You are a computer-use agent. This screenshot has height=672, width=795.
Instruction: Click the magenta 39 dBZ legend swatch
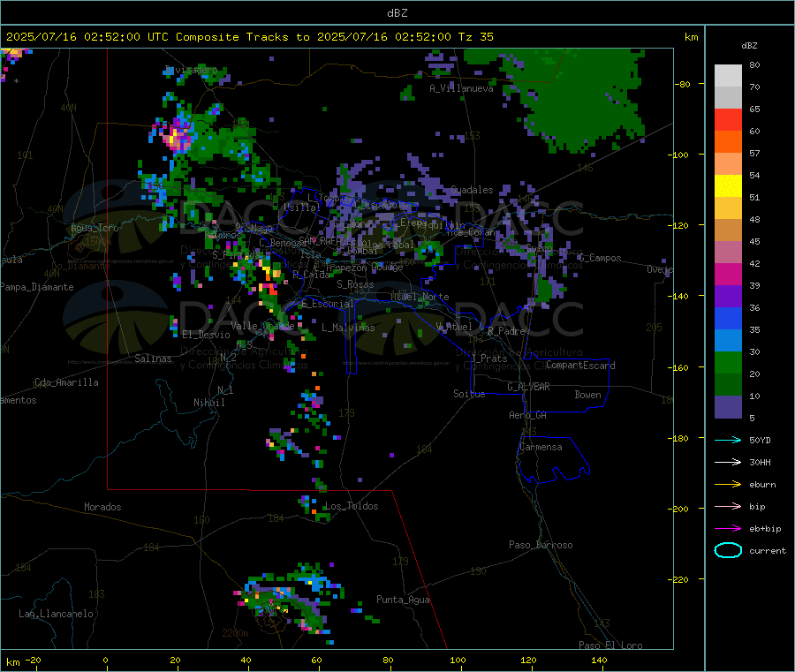tap(728, 274)
